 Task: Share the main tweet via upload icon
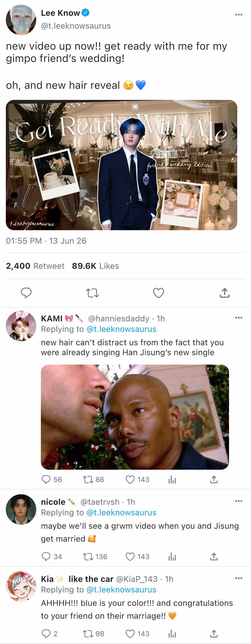tap(225, 293)
